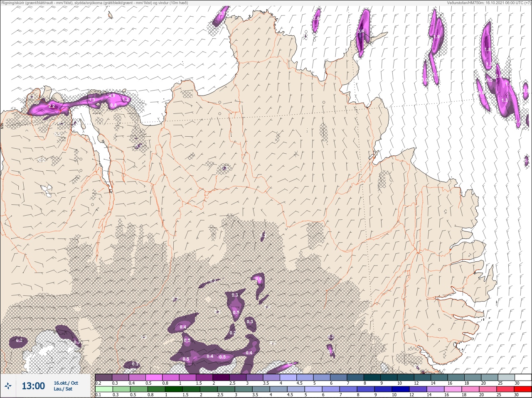
Task: Click the compass star icon beside 13:00
Action: point(8,386)
